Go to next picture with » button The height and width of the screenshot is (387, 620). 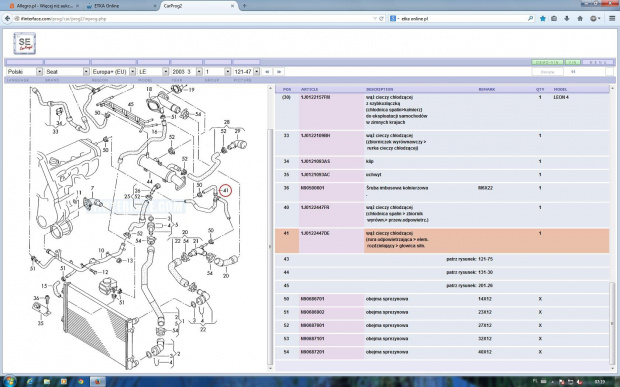[279, 72]
